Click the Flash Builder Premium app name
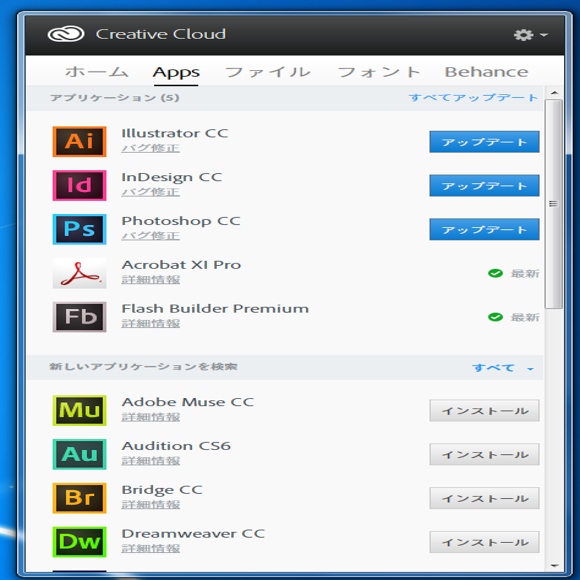 click(x=215, y=308)
